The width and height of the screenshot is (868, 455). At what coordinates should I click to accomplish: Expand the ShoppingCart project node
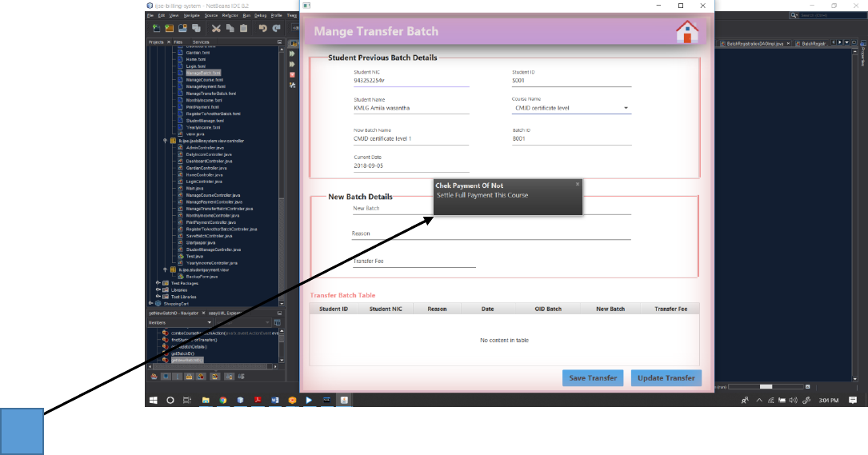[151, 303]
